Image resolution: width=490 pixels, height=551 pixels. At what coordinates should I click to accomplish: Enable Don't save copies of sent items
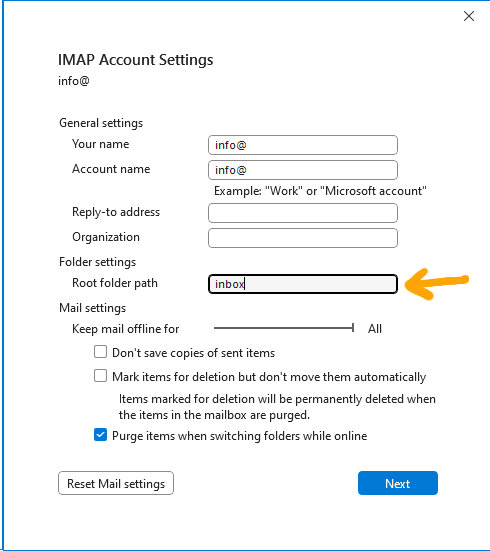(x=101, y=352)
